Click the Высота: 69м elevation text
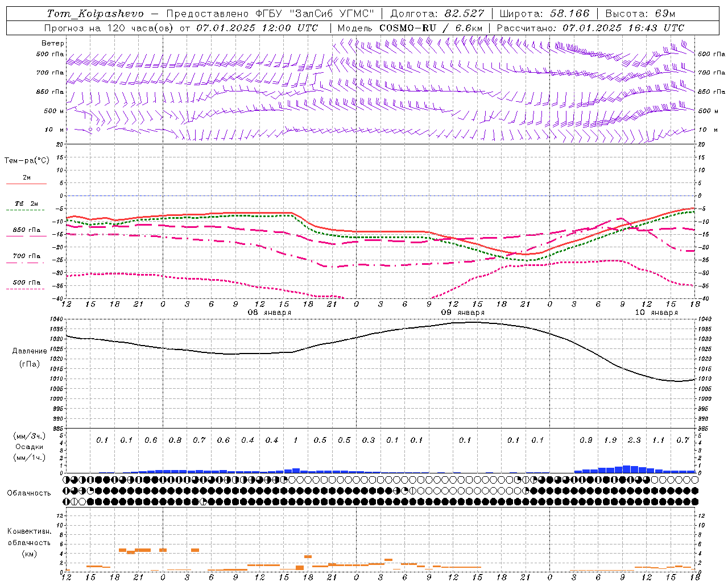This screenshot has height=582, width=728. (640, 14)
